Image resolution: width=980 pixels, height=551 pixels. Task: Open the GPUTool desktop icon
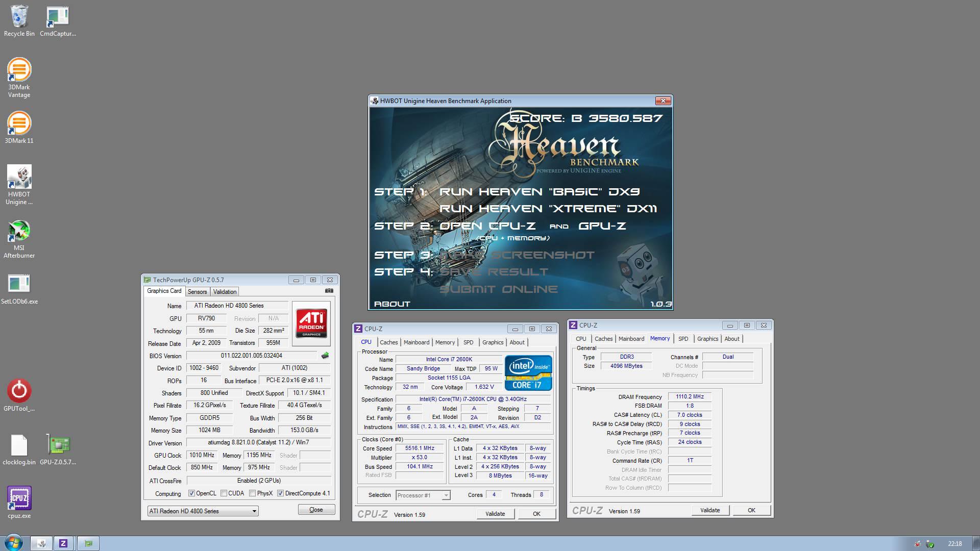click(19, 395)
